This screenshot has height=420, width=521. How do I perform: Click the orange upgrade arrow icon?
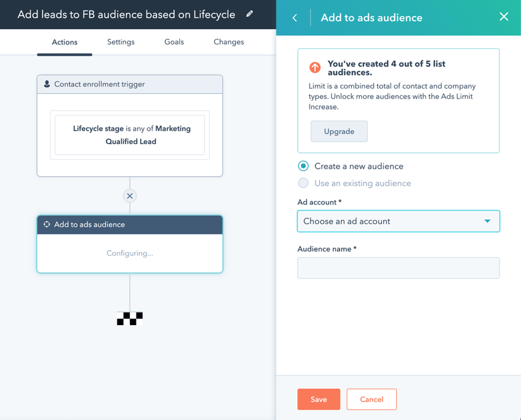[315, 68]
